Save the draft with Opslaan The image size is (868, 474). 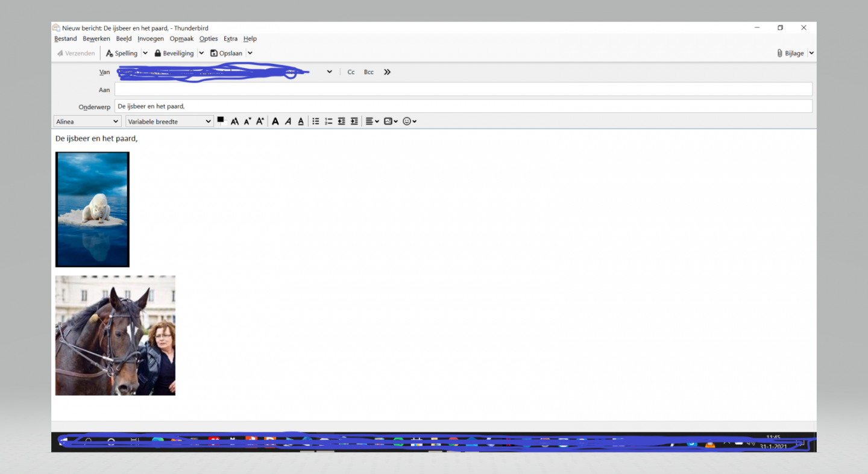click(226, 53)
